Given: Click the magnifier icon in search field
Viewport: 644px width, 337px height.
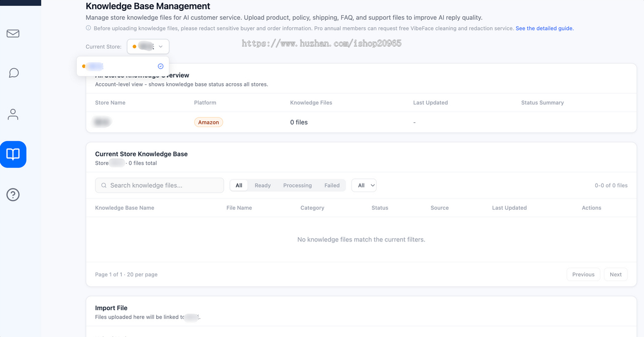Looking at the screenshot, I should 104,186.
